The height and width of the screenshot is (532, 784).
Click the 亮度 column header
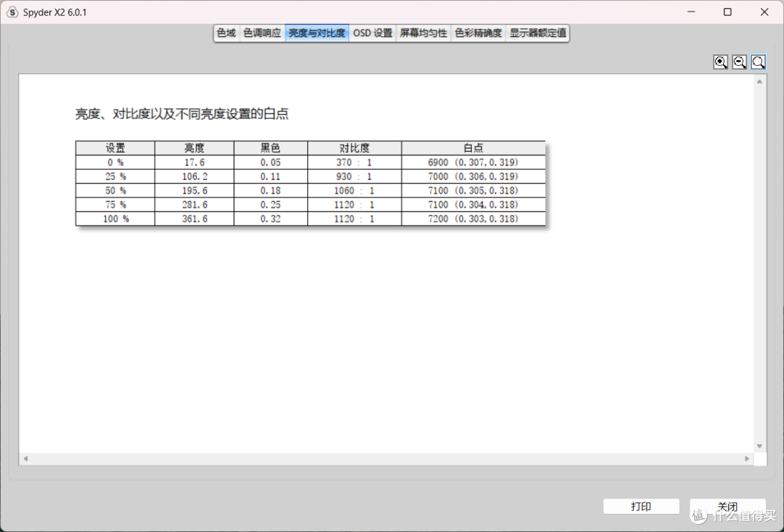[195, 148]
